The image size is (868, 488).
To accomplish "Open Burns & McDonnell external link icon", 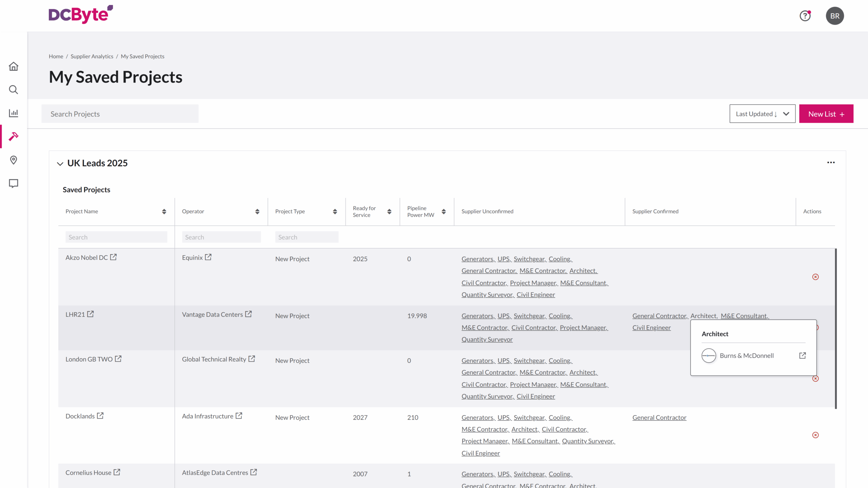I will pyautogui.click(x=802, y=355).
